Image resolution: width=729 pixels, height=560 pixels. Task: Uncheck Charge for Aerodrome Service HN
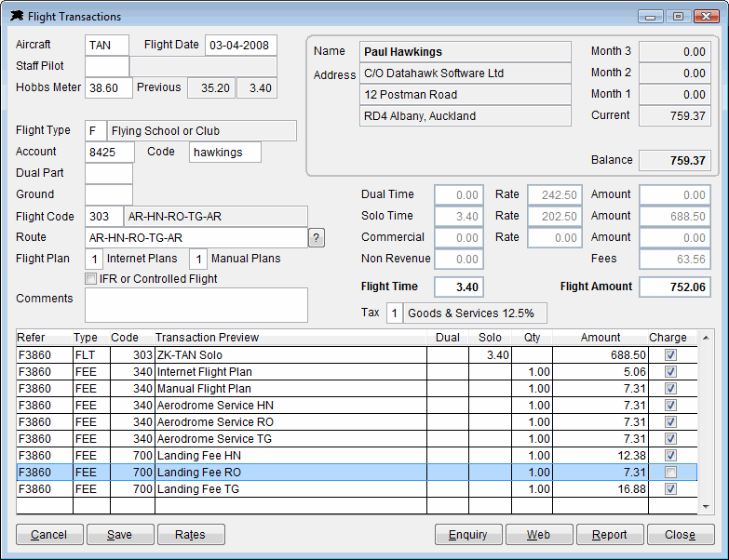(670, 406)
